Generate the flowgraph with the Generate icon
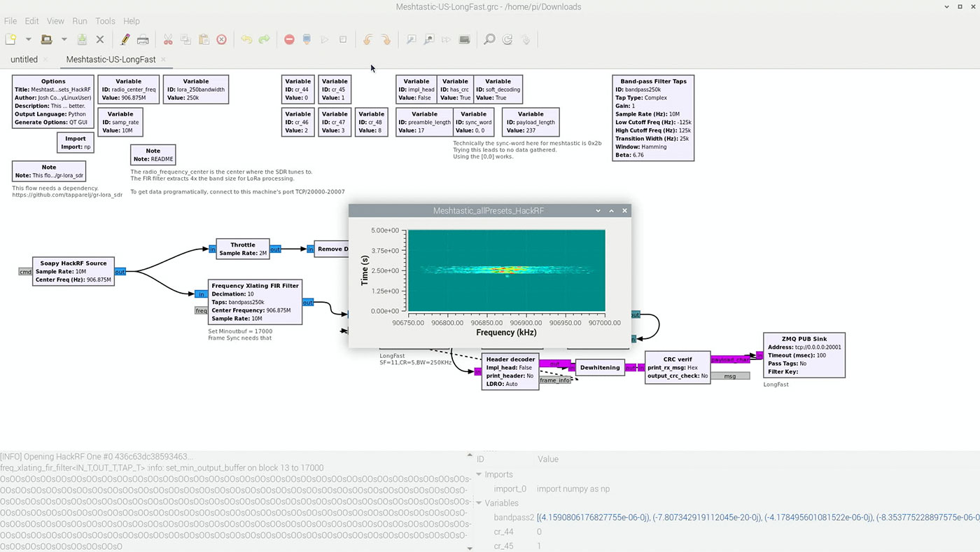 point(307,40)
